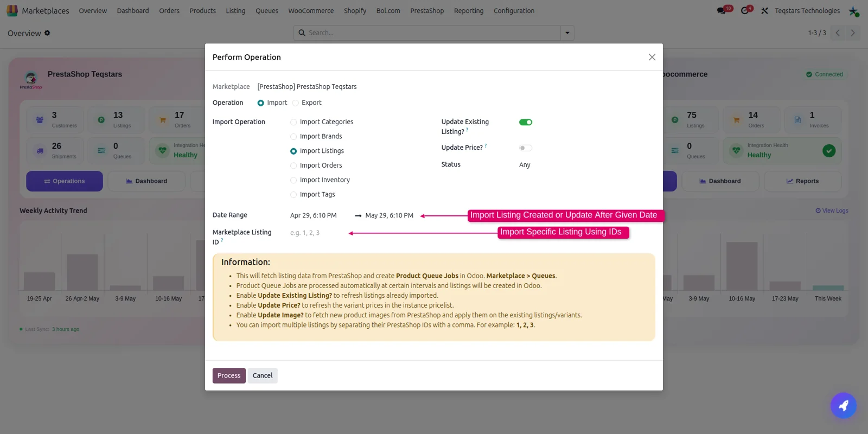Click the Reports button on Woocommerce card
Image resolution: width=868 pixels, height=434 pixels.
pyautogui.click(x=802, y=181)
